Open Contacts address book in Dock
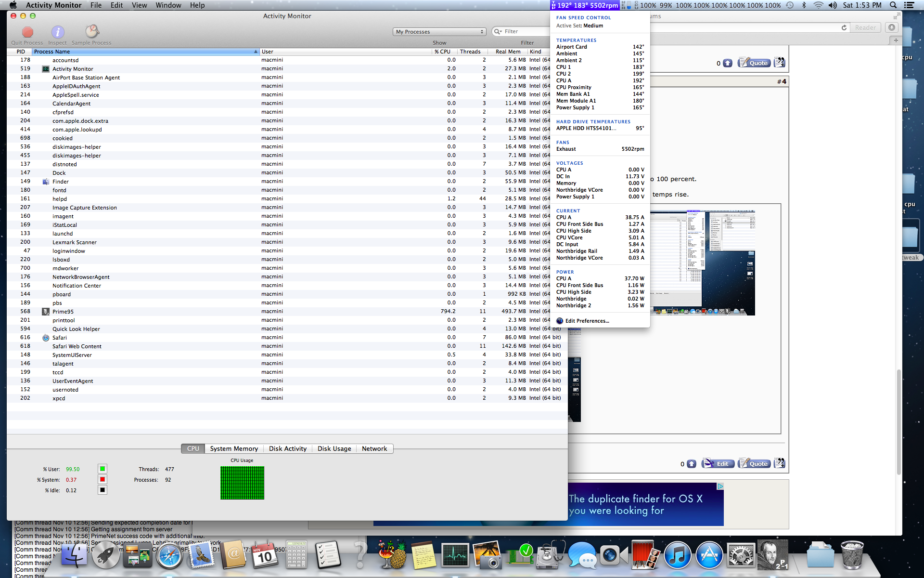 tap(233, 556)
